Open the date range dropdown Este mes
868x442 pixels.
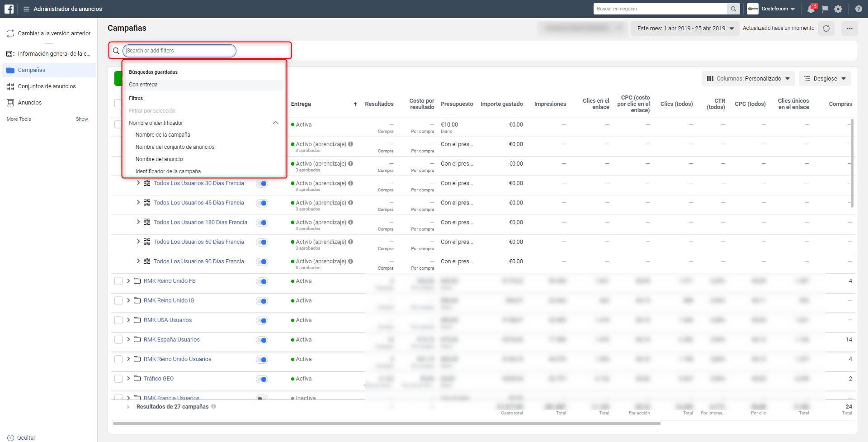click(x=685, y=29)
